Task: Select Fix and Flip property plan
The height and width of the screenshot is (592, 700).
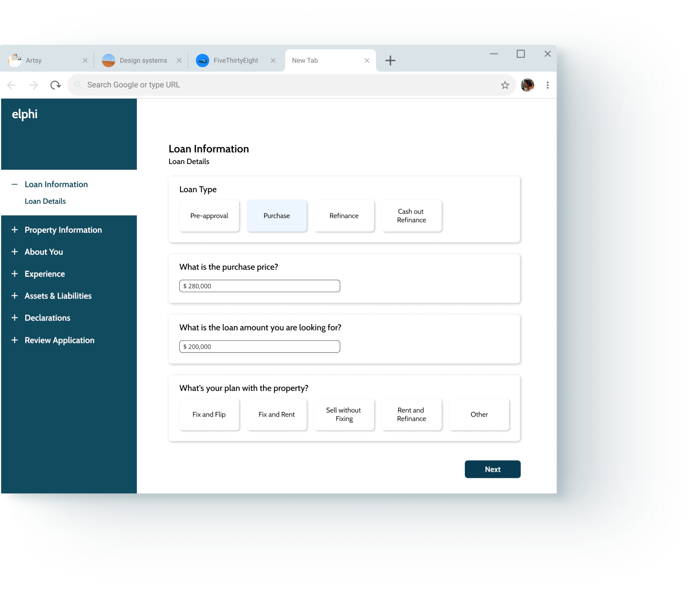Action: pos(209,414)
